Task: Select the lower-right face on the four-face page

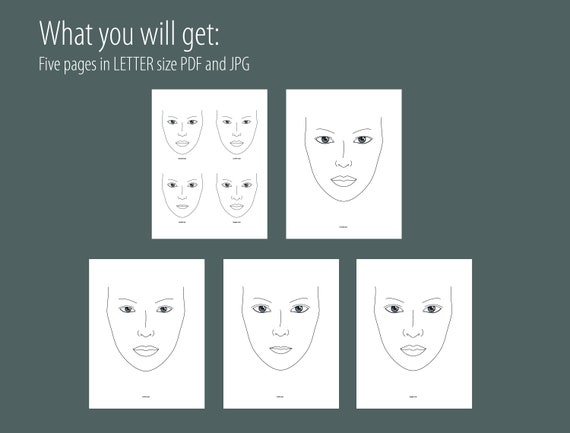Action: [x=237, y=195]
